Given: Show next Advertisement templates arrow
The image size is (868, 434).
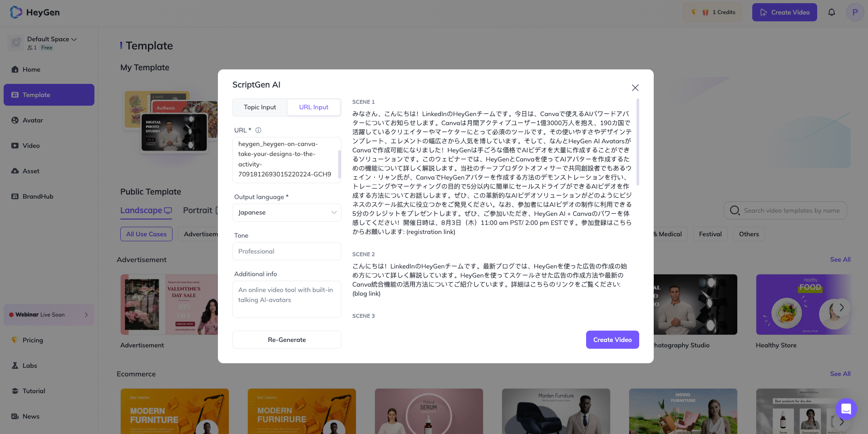Looking at the screenshot, I should pos(841,307).
